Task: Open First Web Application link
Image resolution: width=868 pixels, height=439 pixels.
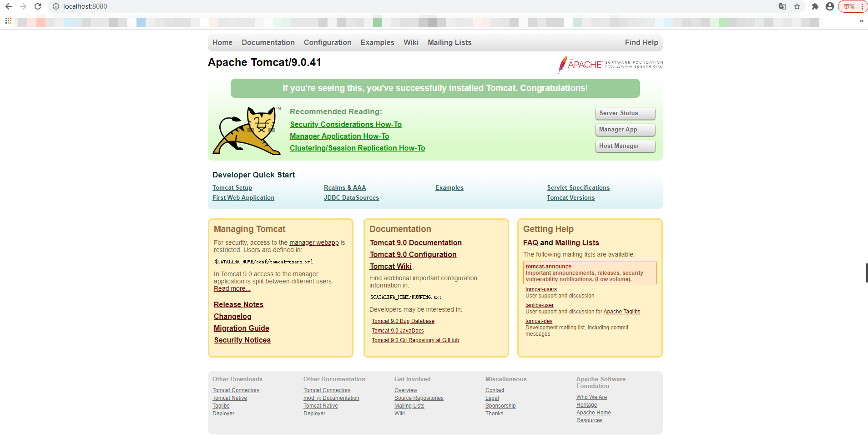Action: (x=243, y=197)
